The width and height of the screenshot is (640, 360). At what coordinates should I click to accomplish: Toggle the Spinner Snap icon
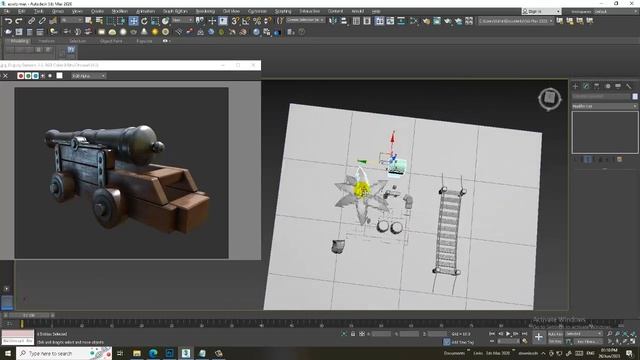[267, 21]
